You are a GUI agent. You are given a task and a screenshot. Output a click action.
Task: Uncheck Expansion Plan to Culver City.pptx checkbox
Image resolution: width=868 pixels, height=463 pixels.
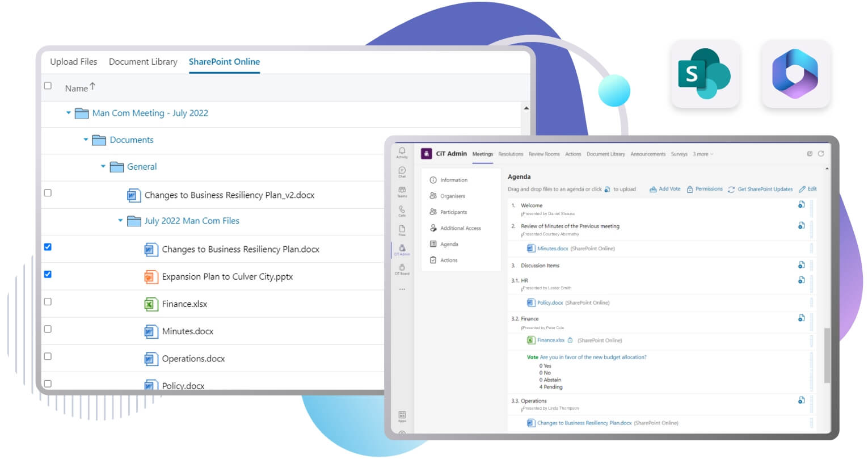coord(48,275)
